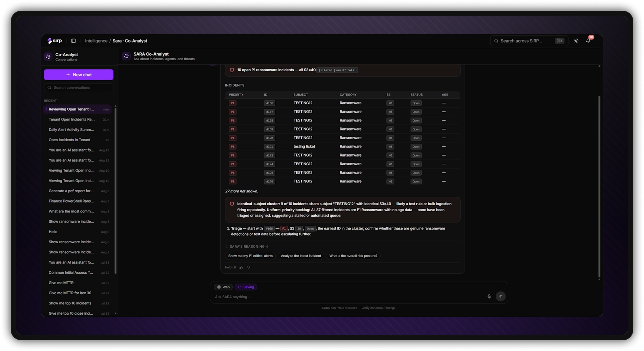Click Open status in row #169

416,129
